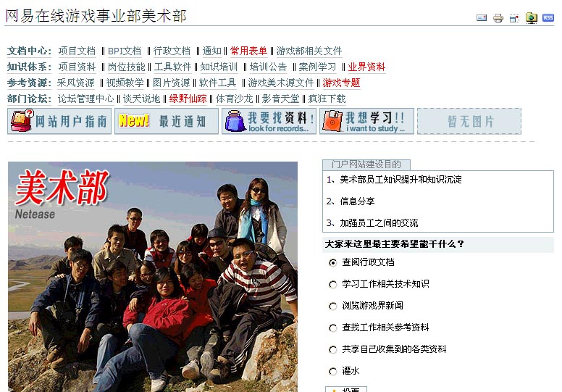Select the 查阅行政文档 radio option
The height and width of the screenshot is (392, 562).
[x=332, y=263]
